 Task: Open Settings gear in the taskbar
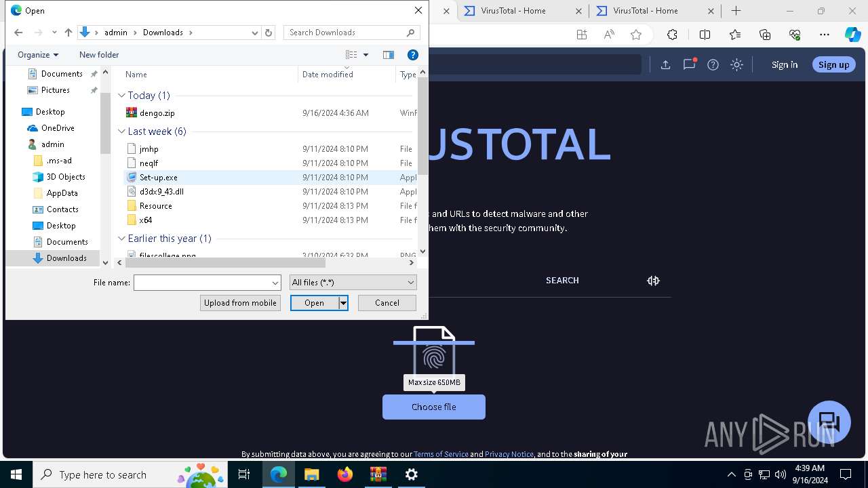tap(411, 474)
